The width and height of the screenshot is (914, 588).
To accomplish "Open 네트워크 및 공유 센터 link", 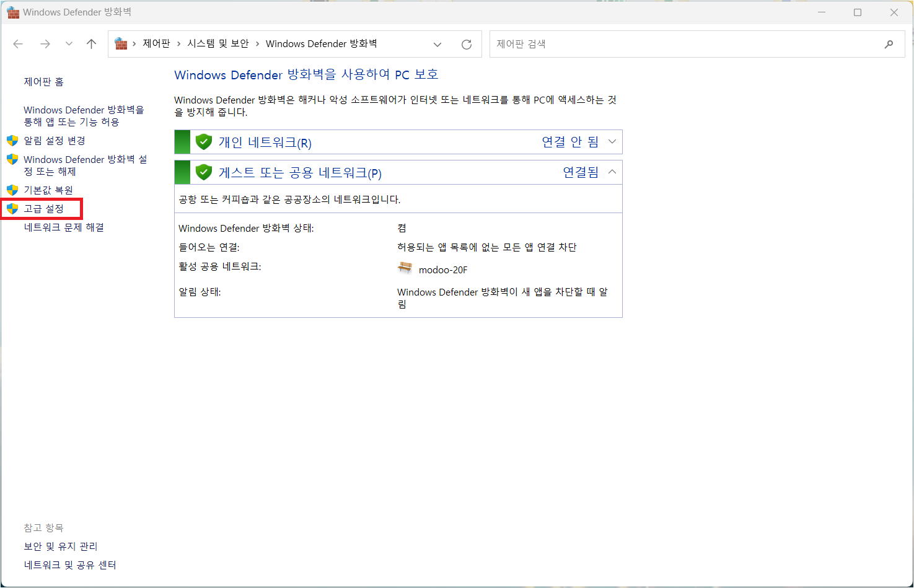I will click(70, 565).
